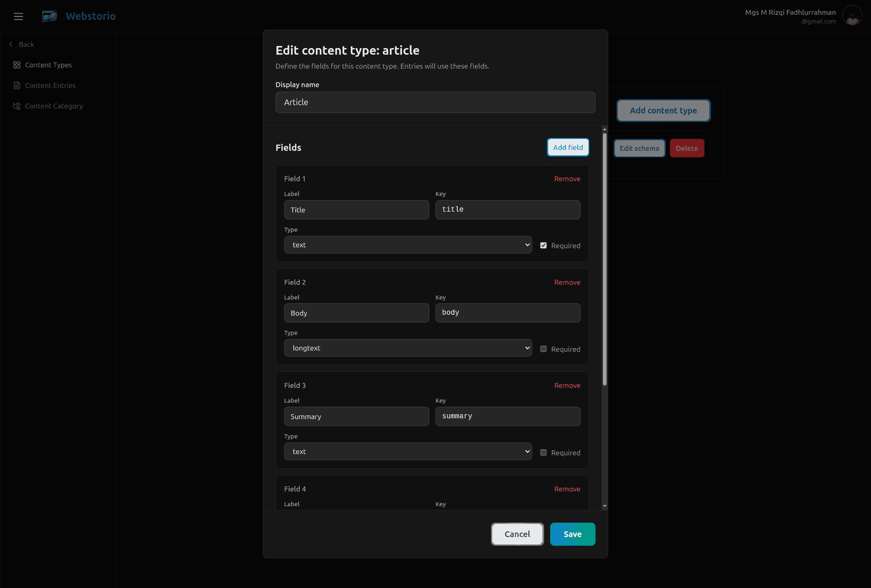Open the Type dropdown for Field 1
This screenshot has height=588, width=871.
(x=408, y=245)
